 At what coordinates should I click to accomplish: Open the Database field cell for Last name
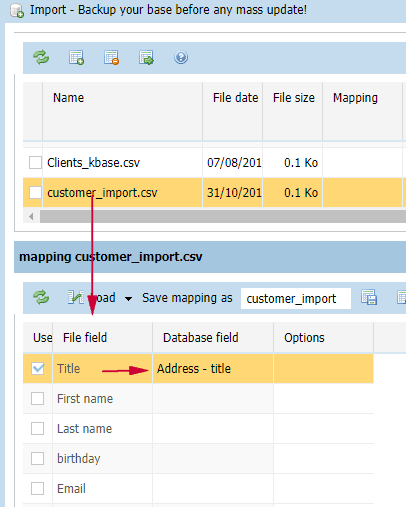click(x=213, y=428)
